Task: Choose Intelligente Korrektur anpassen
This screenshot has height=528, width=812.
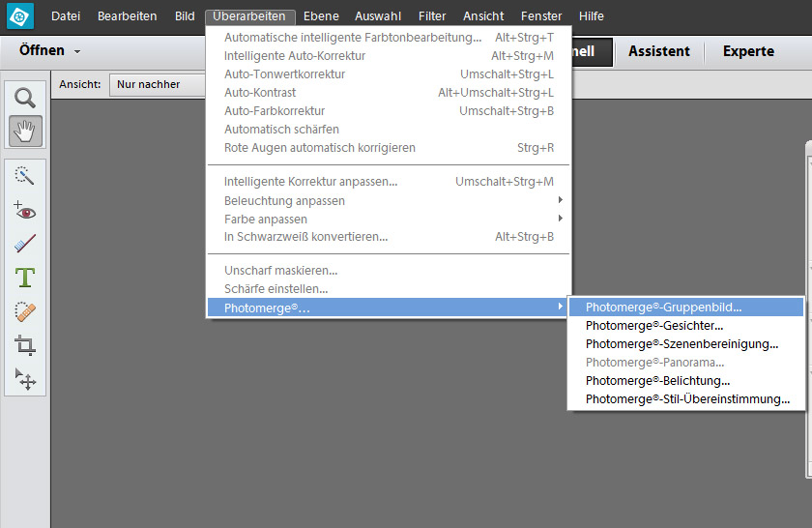Action: (x=389, y=182)
